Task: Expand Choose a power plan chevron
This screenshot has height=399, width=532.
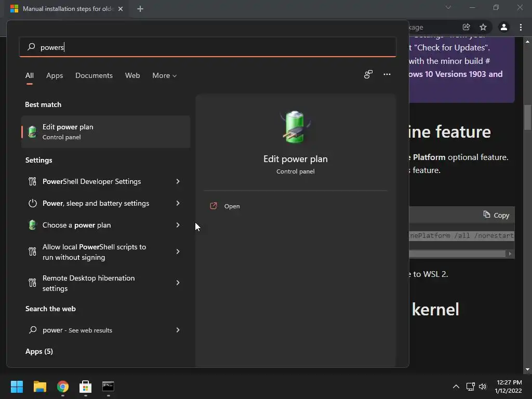Action: [178, 225]
